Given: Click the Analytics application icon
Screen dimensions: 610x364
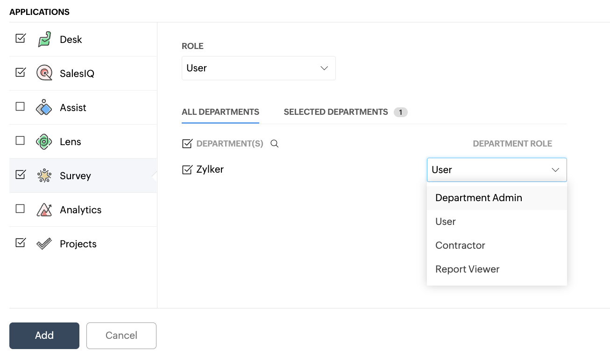Looking at the screenshot, I should pyautogui.click(x=44, y=210).
